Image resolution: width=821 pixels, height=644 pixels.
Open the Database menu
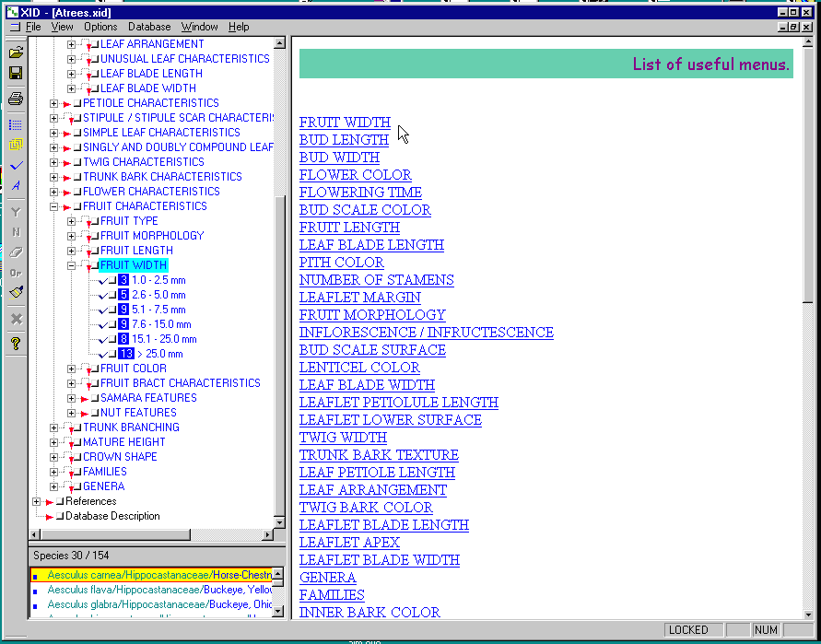tap(149, 27)
